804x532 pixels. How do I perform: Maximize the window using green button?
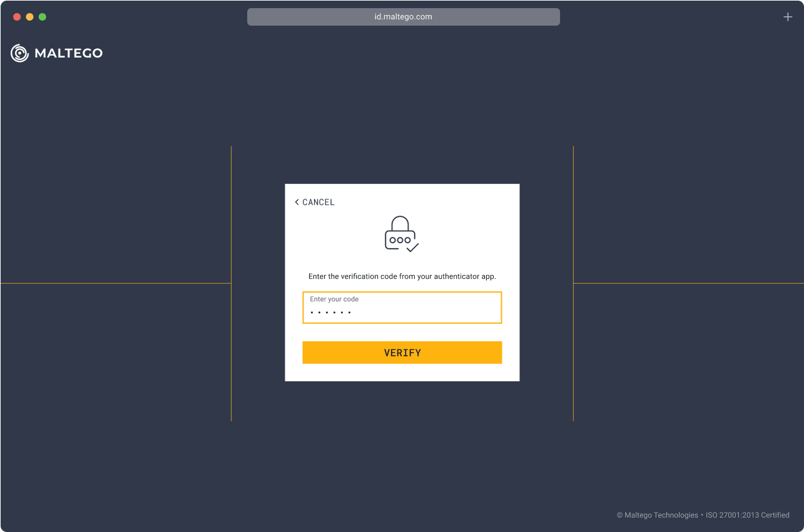tap(43, 17)
